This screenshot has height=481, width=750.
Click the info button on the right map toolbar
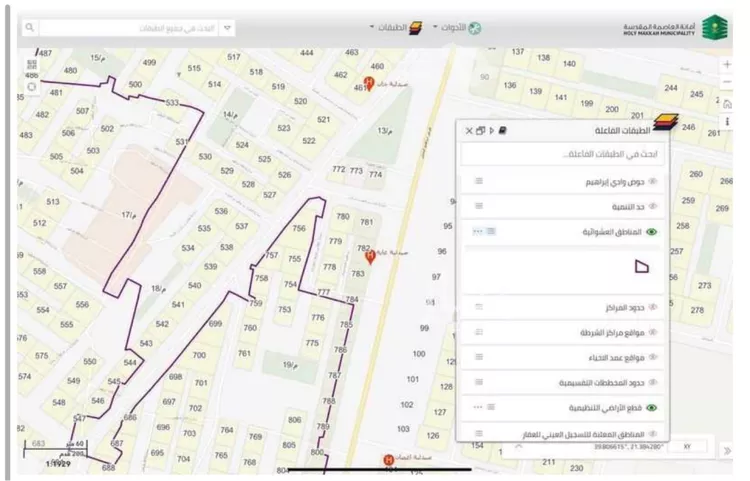(x=727, y=121)
